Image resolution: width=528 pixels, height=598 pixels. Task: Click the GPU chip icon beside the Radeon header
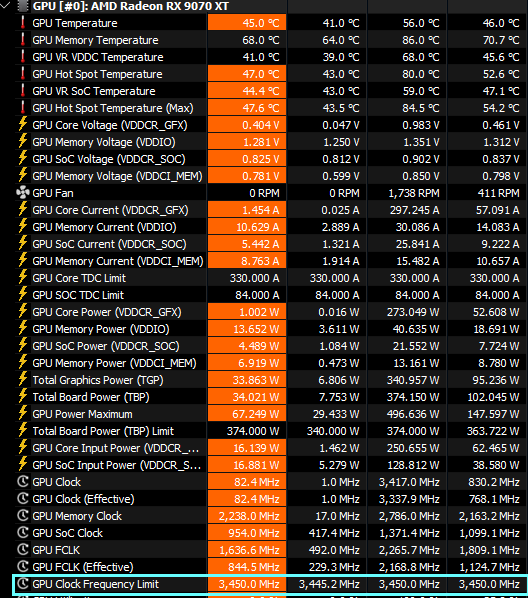23,6
